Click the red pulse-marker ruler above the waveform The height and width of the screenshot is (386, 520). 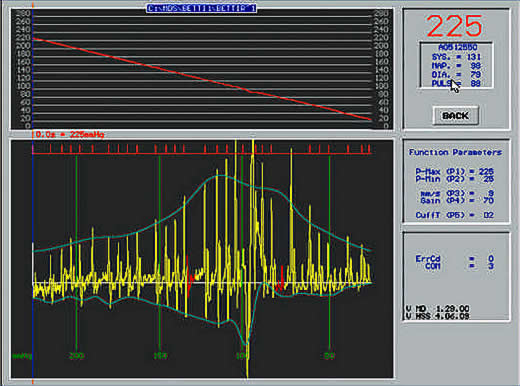(x=202, y=149)
